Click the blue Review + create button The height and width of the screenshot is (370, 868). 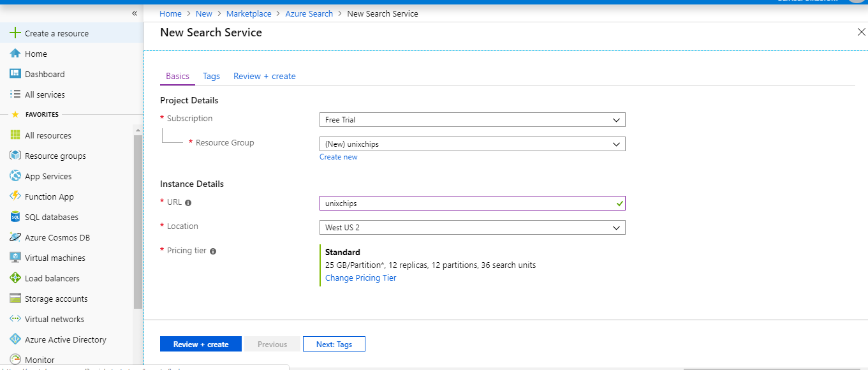201,344
